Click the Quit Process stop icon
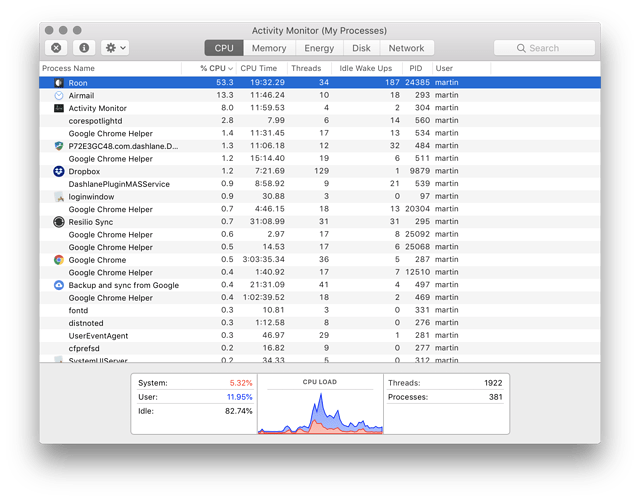Screen dimensions: 640x500 point(56,48)
